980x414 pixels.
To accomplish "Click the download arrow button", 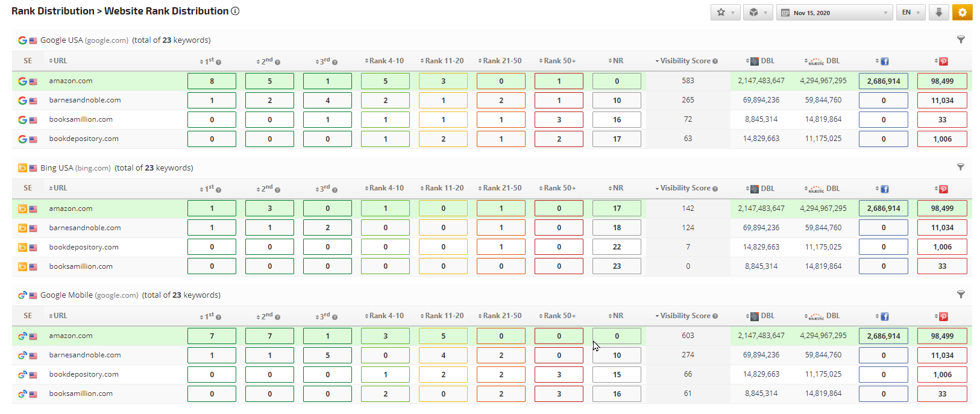I will pos(938,13).
